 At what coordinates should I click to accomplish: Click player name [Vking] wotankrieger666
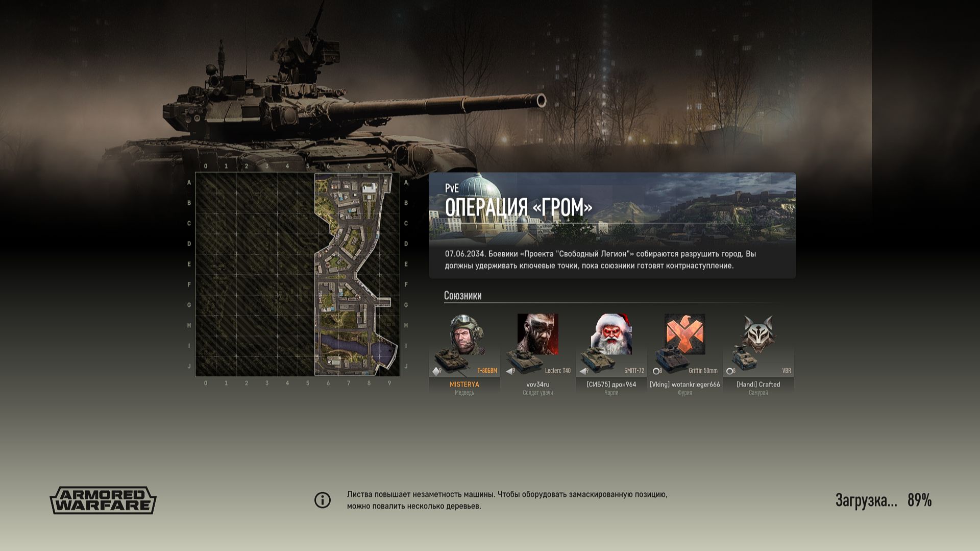[x=684, y=385]
